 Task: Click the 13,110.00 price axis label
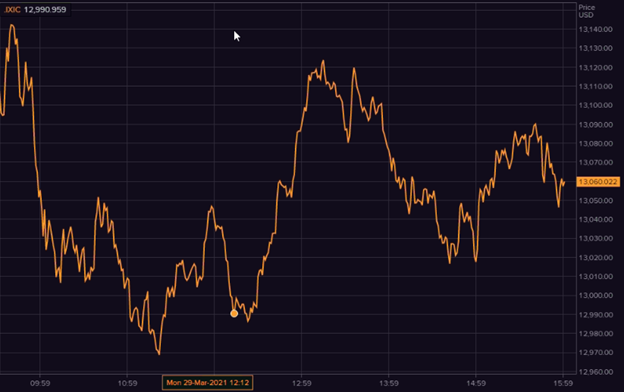click(595, 86)
